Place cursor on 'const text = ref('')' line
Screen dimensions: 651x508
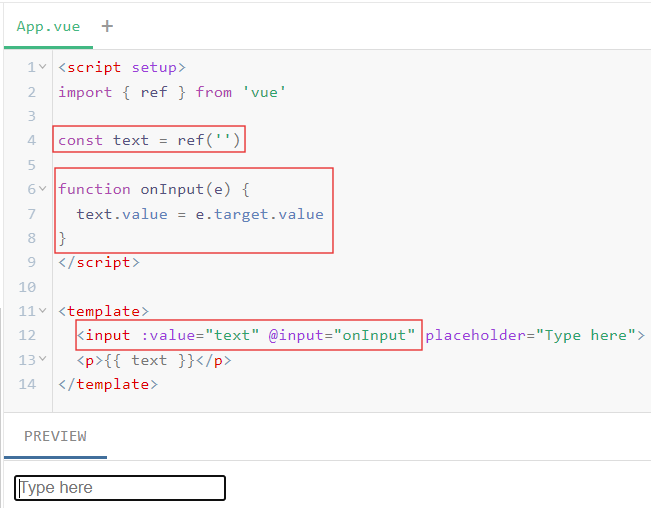149,140
